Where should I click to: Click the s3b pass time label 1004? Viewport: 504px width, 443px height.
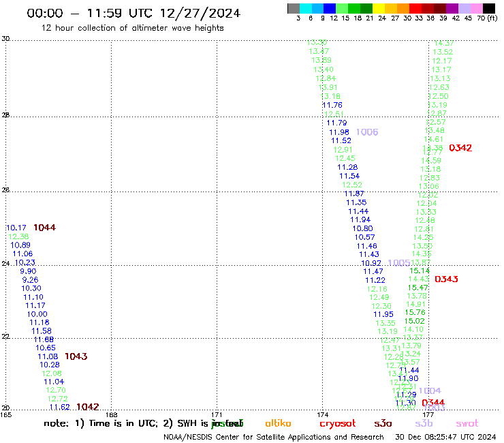(x=430, y=391)
